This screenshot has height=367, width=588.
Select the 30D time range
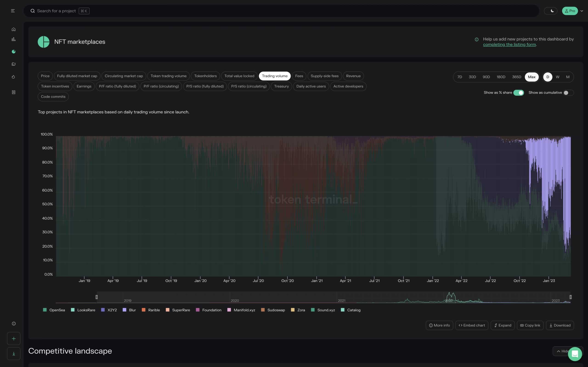click(x=472, y=77)
